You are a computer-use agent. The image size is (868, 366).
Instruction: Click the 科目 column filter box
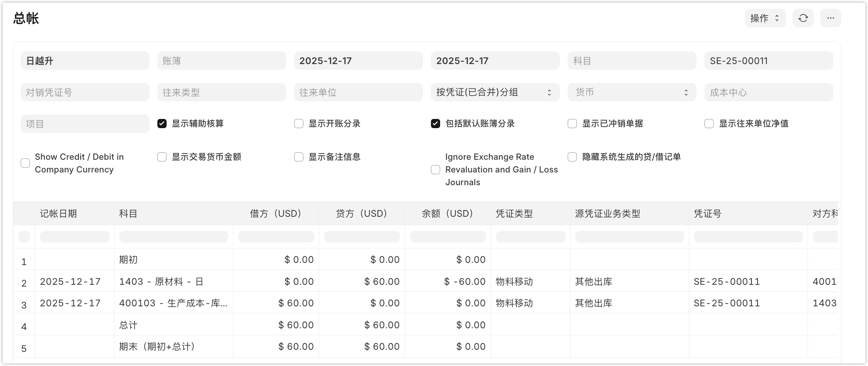pyautogui.click(x=174, y=237)
